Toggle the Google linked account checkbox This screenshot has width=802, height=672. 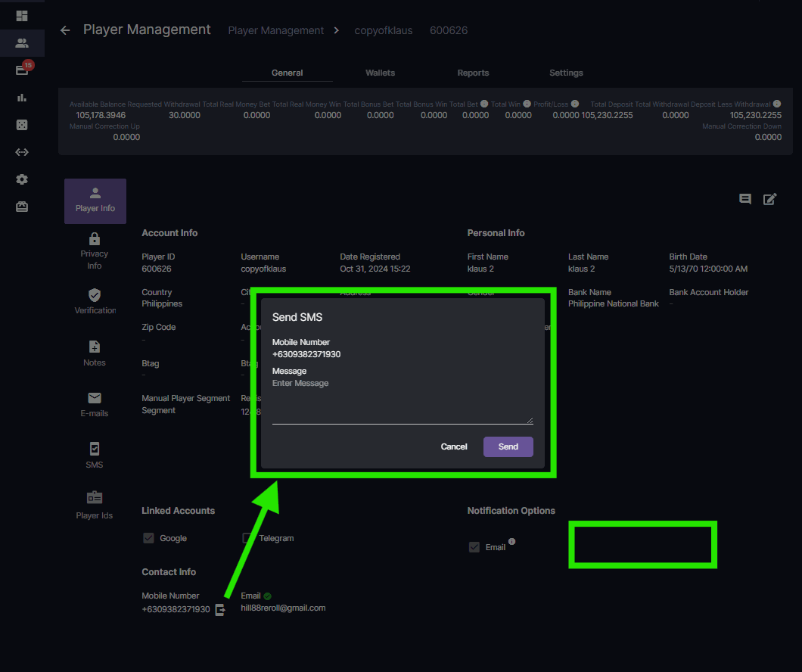pyautogui.click(x=148, y=538)
